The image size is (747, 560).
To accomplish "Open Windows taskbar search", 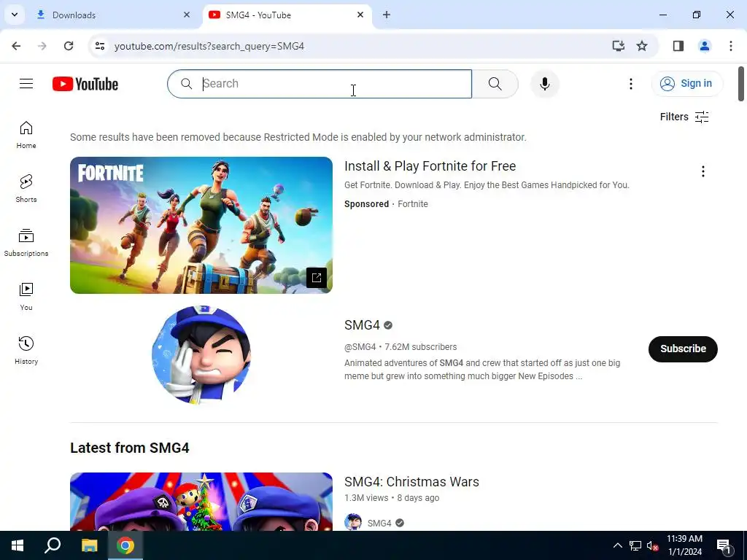I will (53, 545).
